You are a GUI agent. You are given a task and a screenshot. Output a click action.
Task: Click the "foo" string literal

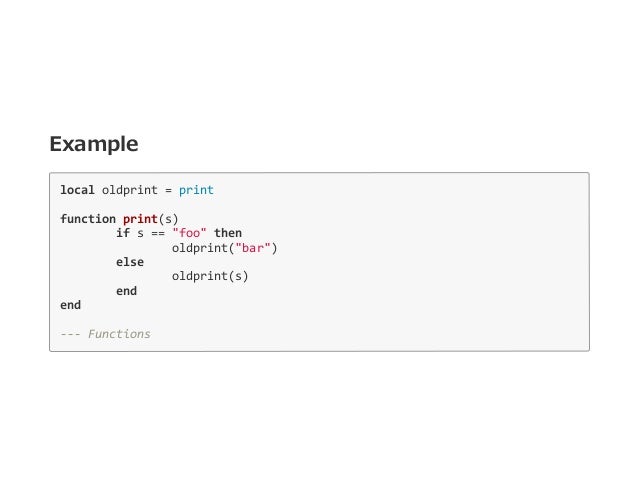(x=189, y=233)
